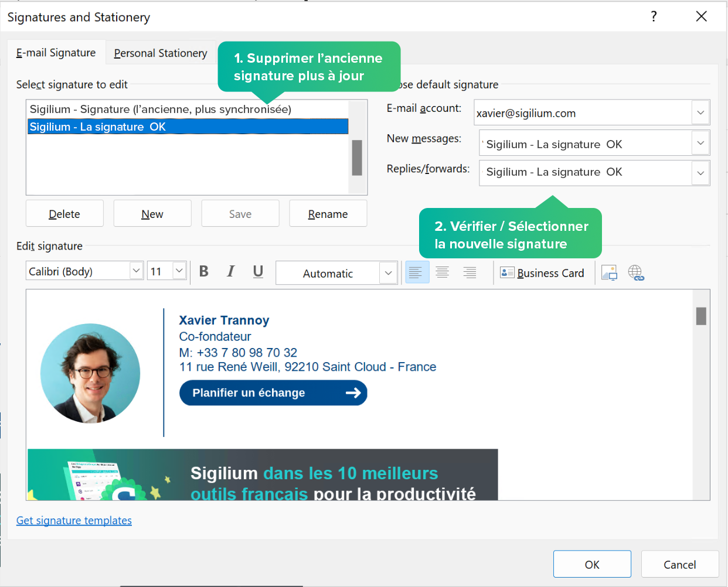The image size is (728, 587).
Task: Click the Delete signature button
Action: [x=64, y=214]
